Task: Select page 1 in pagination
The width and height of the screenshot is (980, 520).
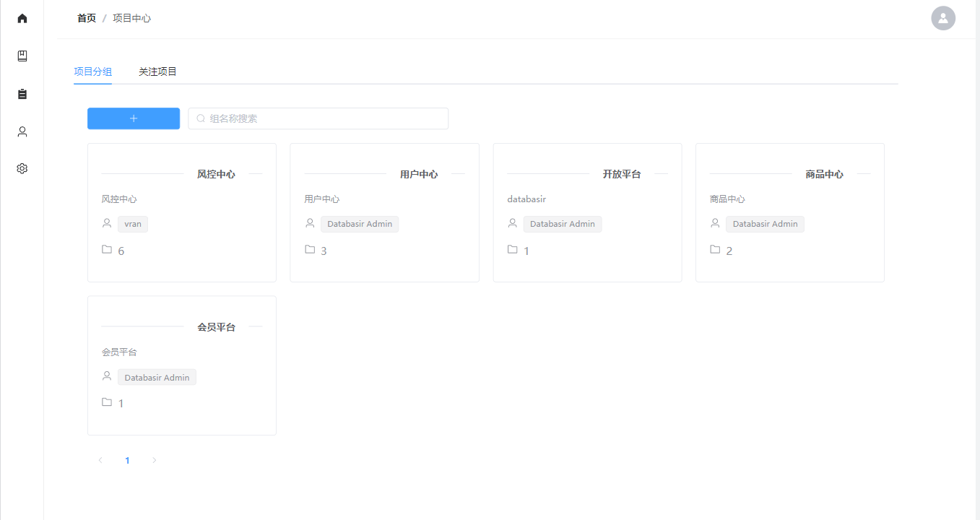Action: (127, 460)
